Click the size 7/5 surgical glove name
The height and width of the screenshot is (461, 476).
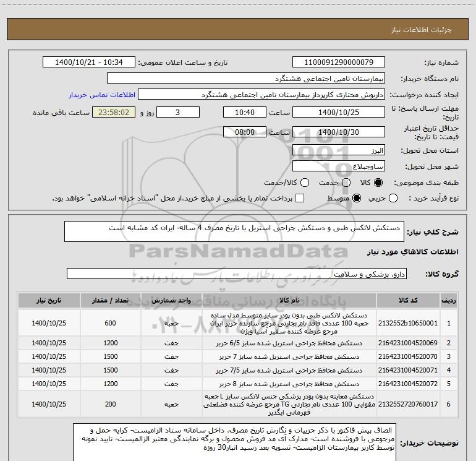[x=289, y=371]
